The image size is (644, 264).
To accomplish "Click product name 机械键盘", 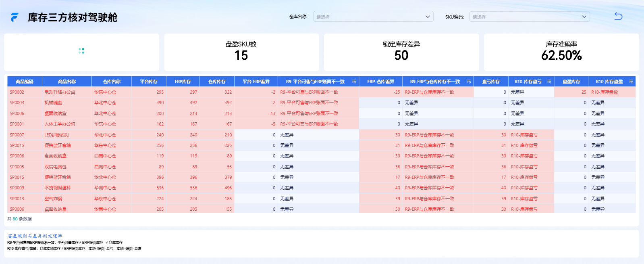I will (53, 103).
